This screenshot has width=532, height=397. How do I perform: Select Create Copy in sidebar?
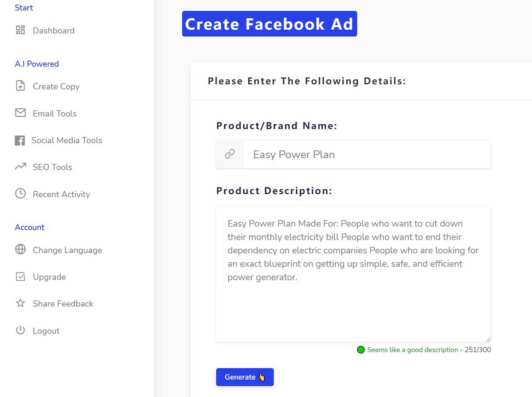(56, 86)
